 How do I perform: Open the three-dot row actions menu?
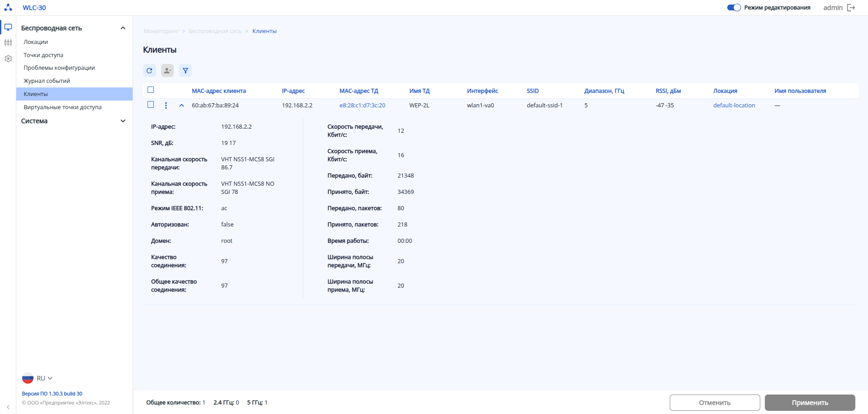tap(166, 106)
